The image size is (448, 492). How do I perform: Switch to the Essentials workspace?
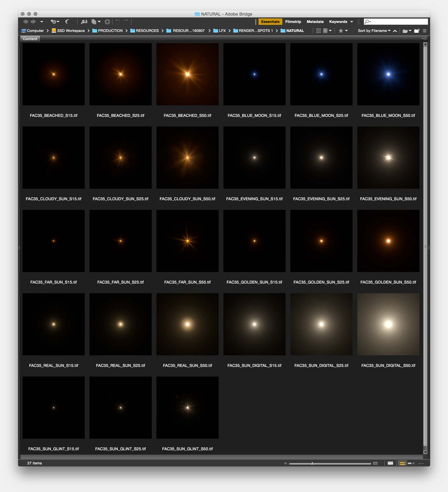pos(270,22)
